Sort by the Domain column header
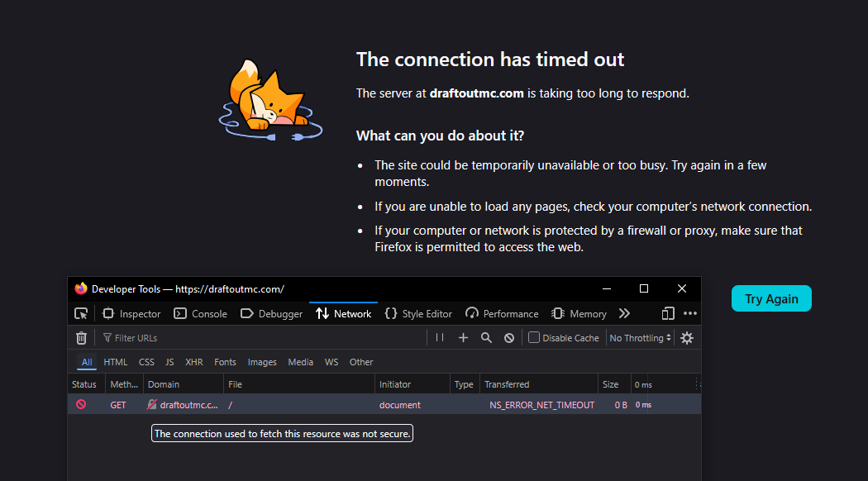This screenshot has height=481, width=868. 184,384
